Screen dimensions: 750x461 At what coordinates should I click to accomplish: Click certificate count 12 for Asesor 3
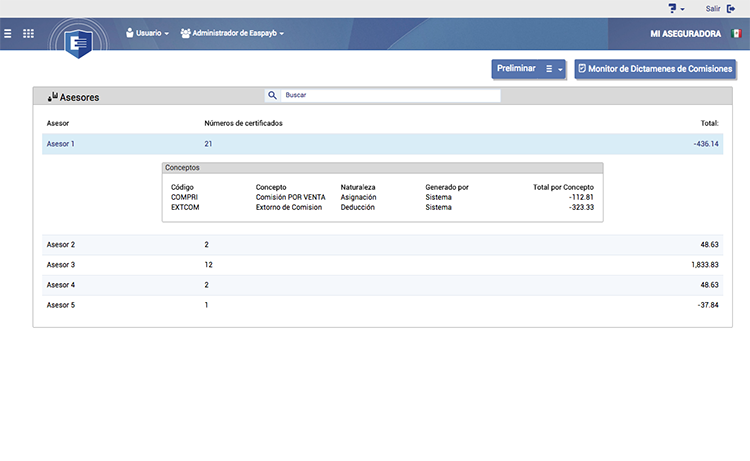[x=208, y=264]
